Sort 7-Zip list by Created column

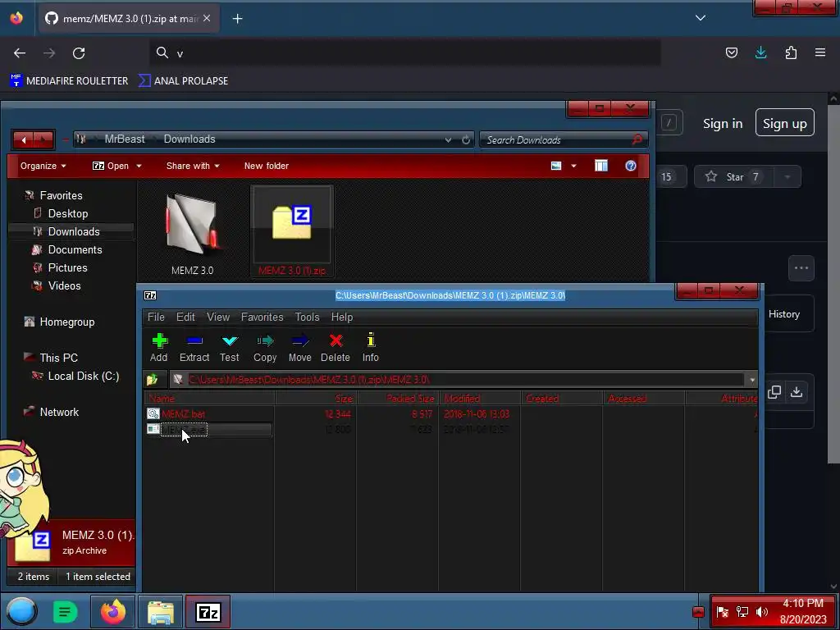pyautogui.click(x=561, y=399)
